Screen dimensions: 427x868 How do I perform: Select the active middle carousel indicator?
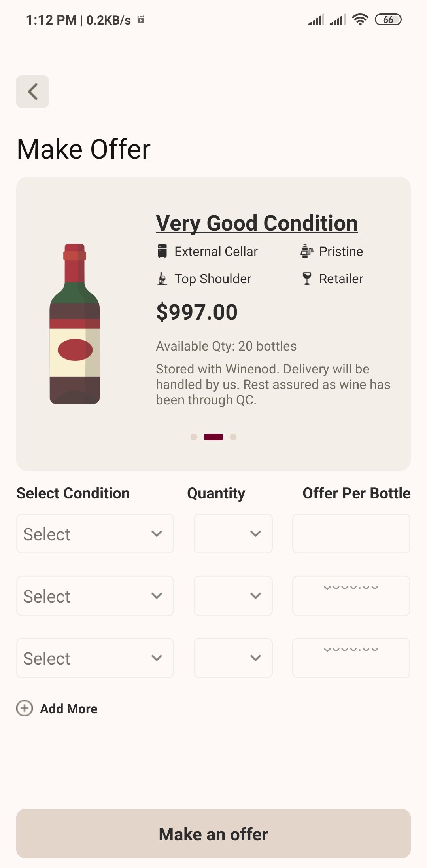tap(213, 437)
